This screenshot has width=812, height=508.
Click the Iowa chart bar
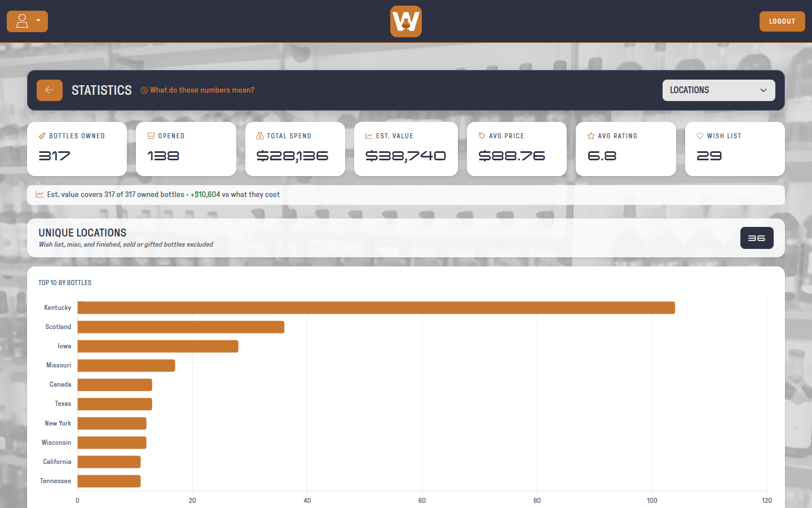(158, 346)
